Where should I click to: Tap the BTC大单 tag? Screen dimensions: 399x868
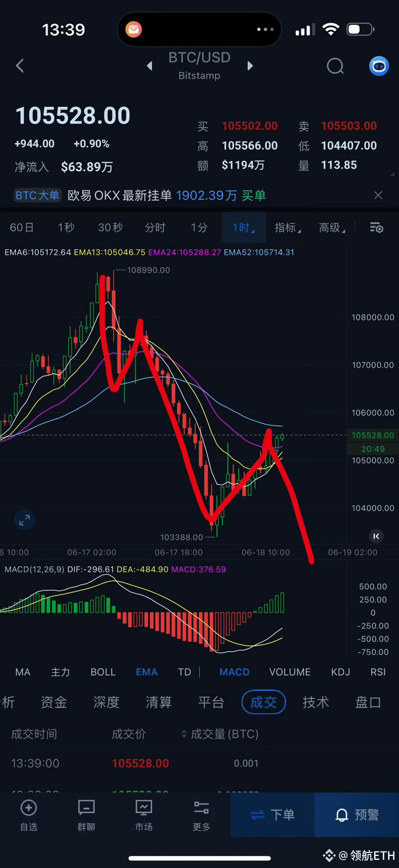(37, 195)
